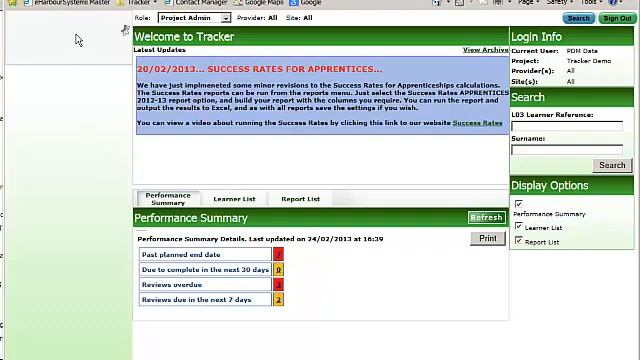Toggle the Performance Summary display checkbox
The width and height of the screenshot is (640, 360).
pyautogui.click(x=519, y=204)
